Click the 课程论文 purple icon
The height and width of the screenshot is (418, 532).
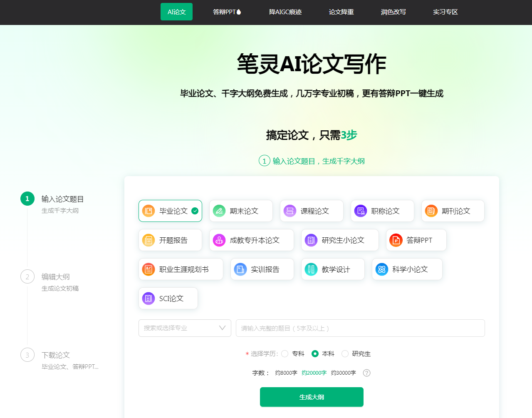pos(290,211)
